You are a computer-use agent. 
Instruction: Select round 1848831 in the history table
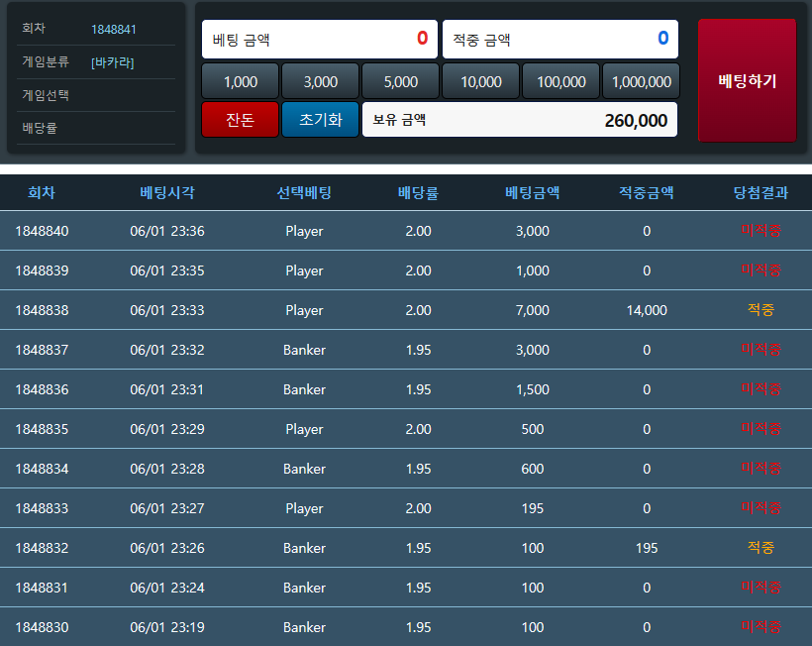point(42,588)
